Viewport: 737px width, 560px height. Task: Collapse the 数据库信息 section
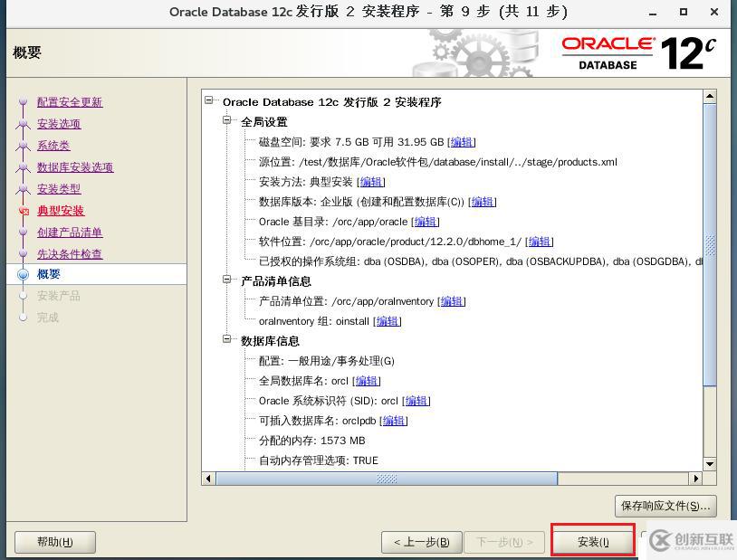[227, 338]
